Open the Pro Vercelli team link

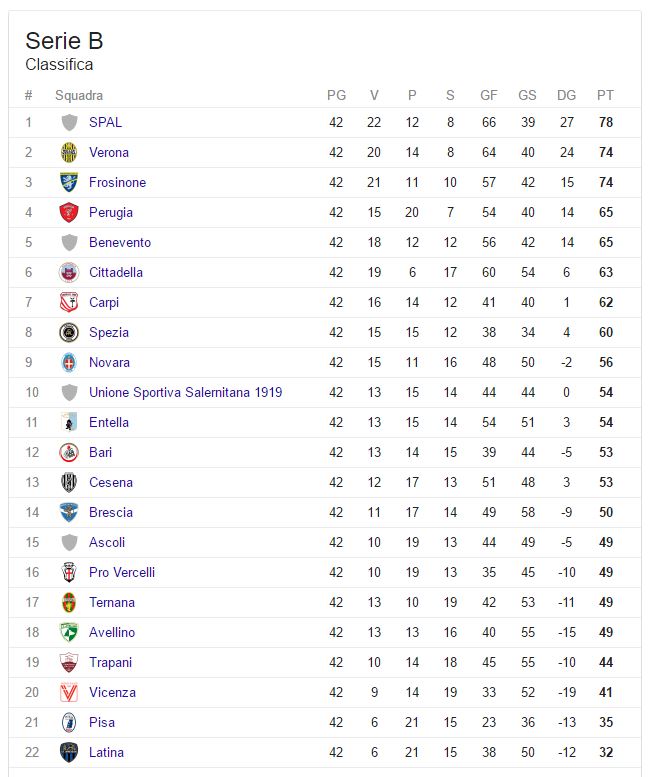pos(122,572)
